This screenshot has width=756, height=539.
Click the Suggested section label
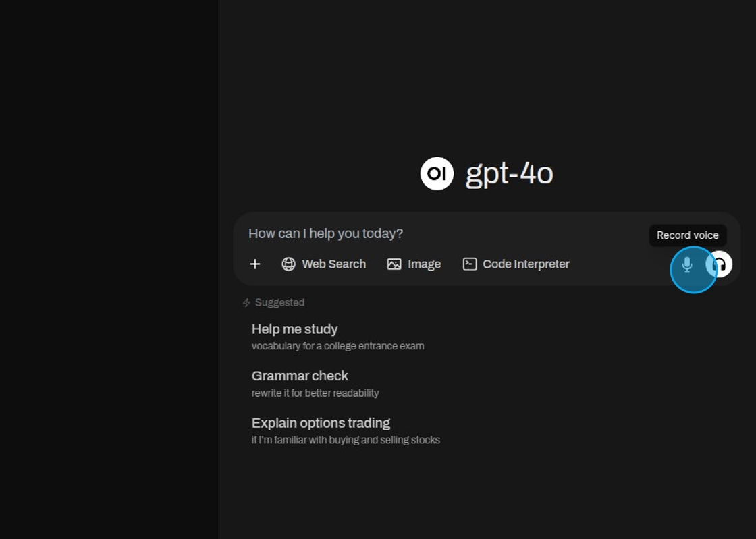279,303
